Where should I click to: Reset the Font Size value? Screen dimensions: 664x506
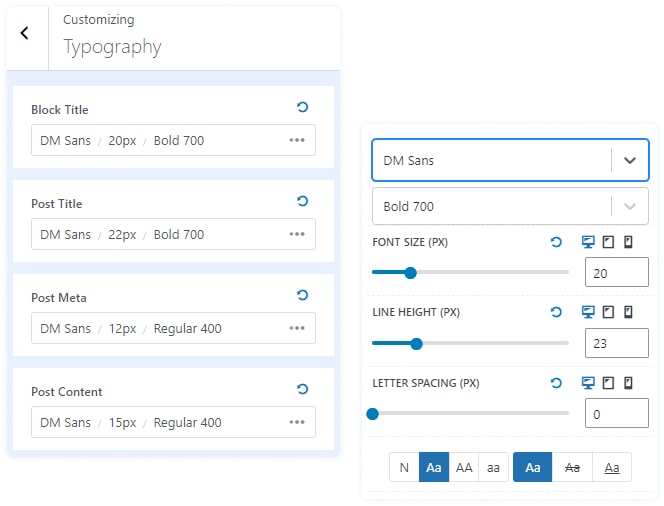coord(556,242)
